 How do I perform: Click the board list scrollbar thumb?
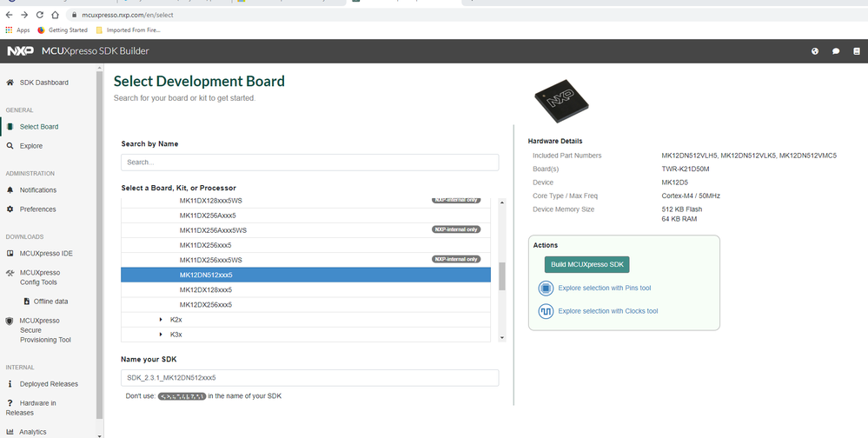[502, 276]
